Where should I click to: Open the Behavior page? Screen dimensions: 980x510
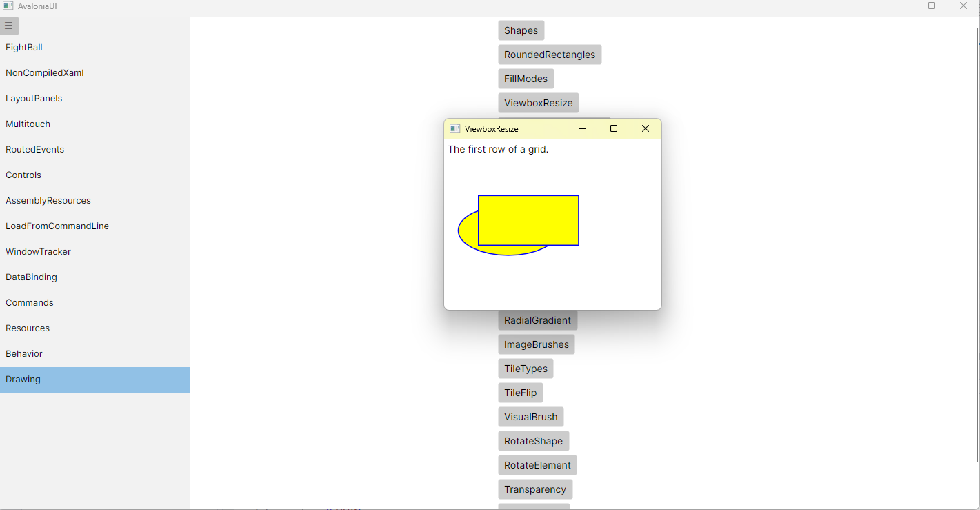pos(95,354)
